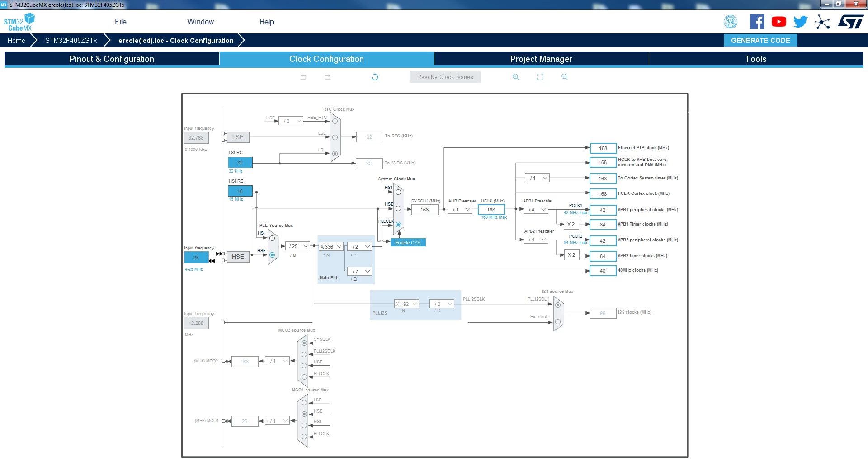Screen dimensions: 868x470
Task: Click the LSE oscillator block
Action: pos(238,137)
